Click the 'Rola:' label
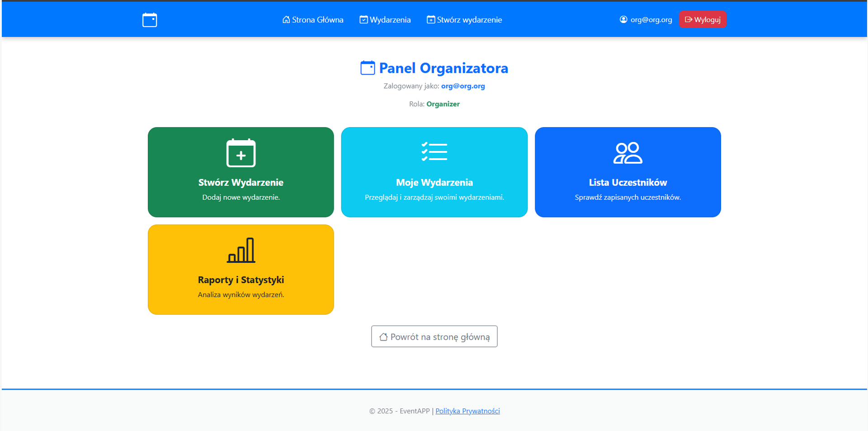Screen dimensions: 868x431 pos(417,104)
